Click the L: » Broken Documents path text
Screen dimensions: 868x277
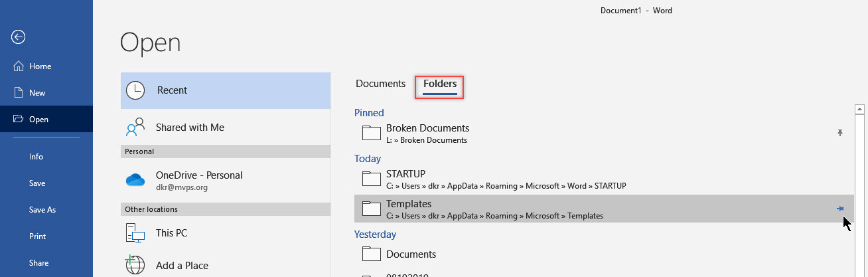tap(427, 140)
